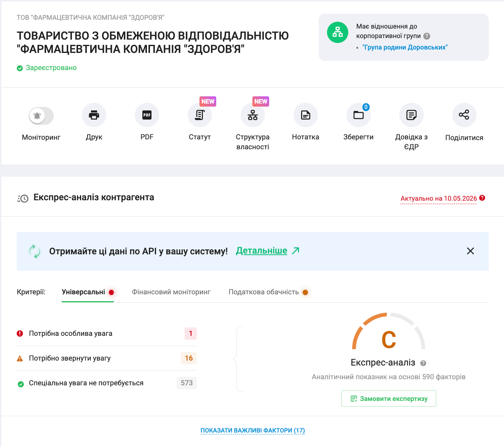The width and height of the screenshot is (504, 447).
Task: Click the Зареєстровано status text
Action: coord(51,68)
